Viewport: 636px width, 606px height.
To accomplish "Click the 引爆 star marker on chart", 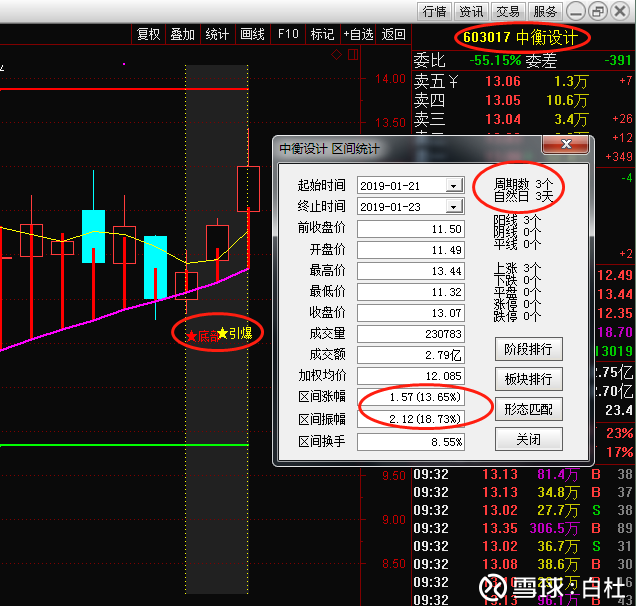I will (235, 333).
